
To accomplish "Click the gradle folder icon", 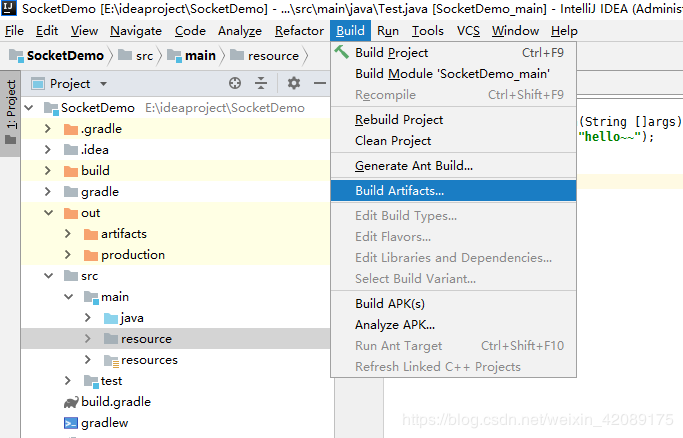I will pyautogui.click(x=71, y=192).
